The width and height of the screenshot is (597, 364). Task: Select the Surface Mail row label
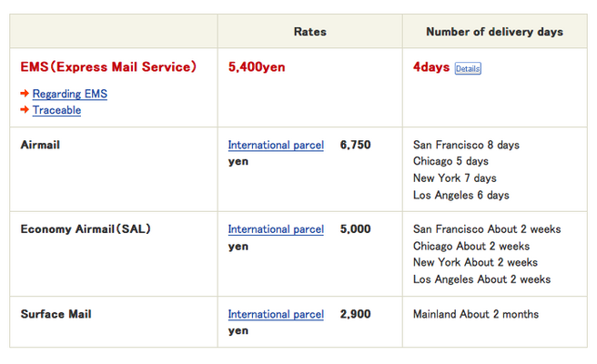[x=56, y=314]
